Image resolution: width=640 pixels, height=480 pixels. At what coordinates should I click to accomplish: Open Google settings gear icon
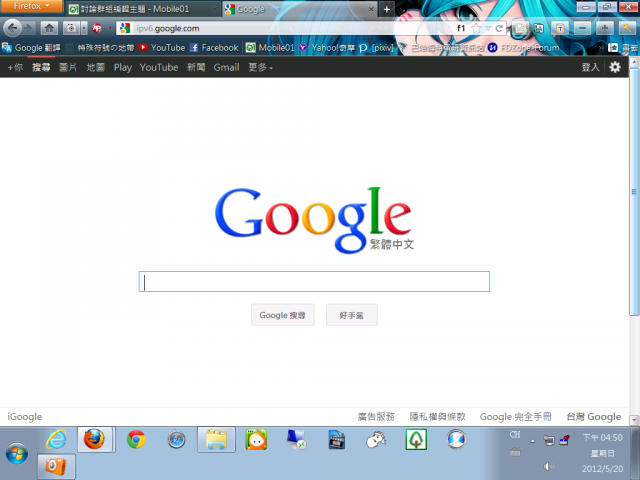(615, 67)
